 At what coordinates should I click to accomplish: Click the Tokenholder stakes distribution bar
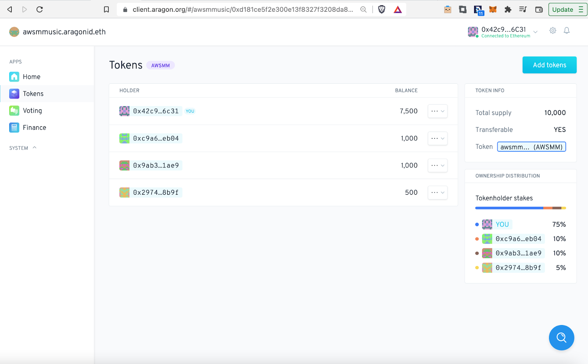point(520,208)
